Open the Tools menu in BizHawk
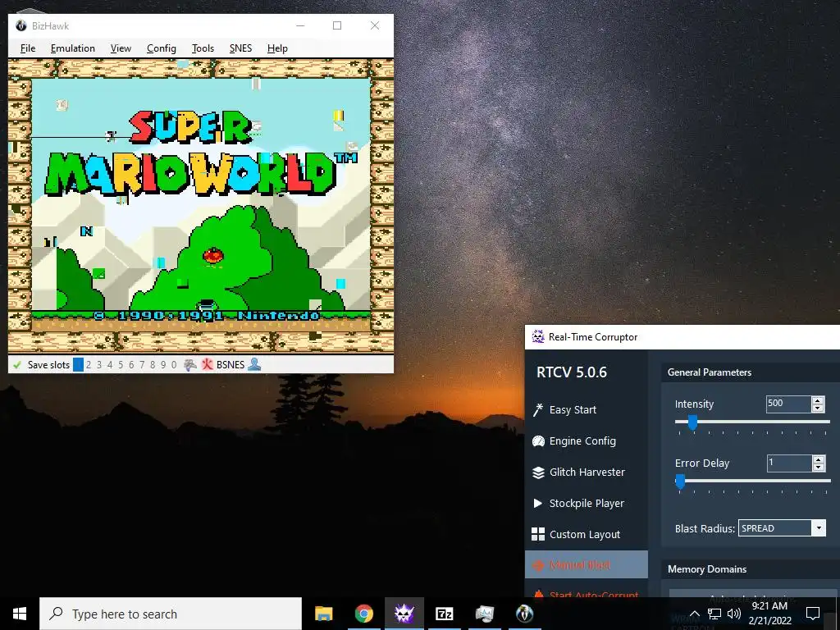840x630 pixels. [203, 48]
